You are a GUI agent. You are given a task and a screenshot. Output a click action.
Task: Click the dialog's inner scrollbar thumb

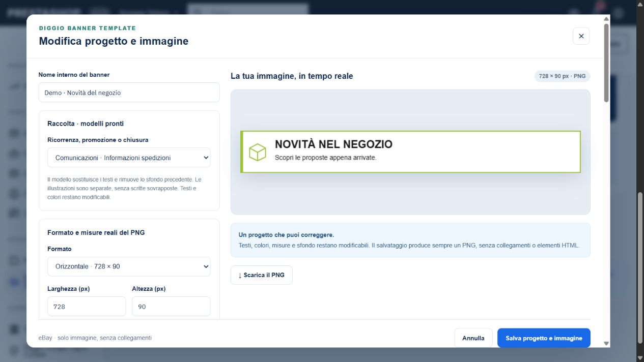pyautogui.click(x=606, y=62)
